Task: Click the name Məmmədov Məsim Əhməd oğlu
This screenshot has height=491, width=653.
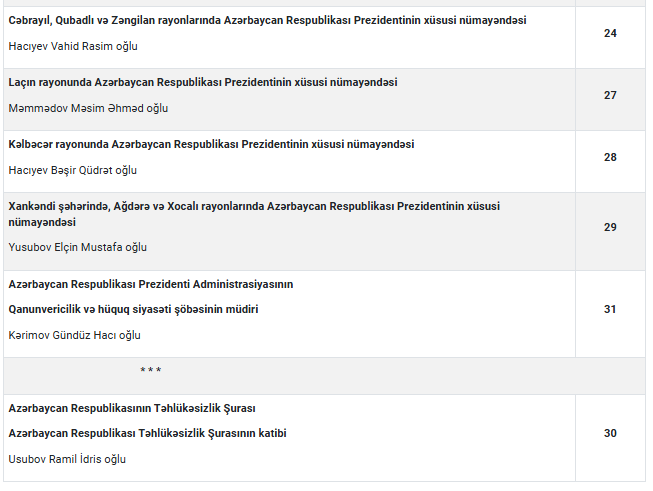Action: (88, 108)
